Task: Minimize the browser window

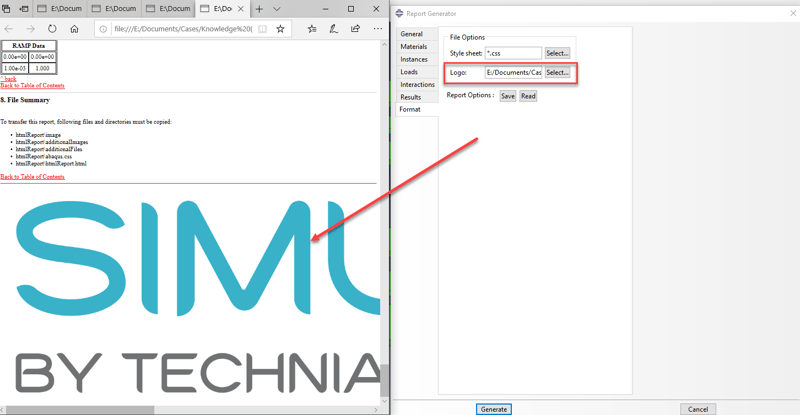Action: tap(326, 9)
